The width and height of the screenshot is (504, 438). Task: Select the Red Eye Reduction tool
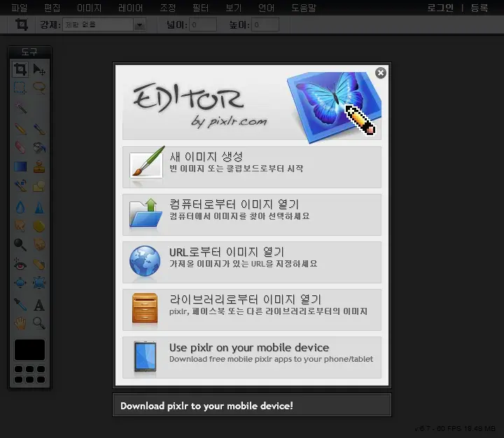(20, 264)
